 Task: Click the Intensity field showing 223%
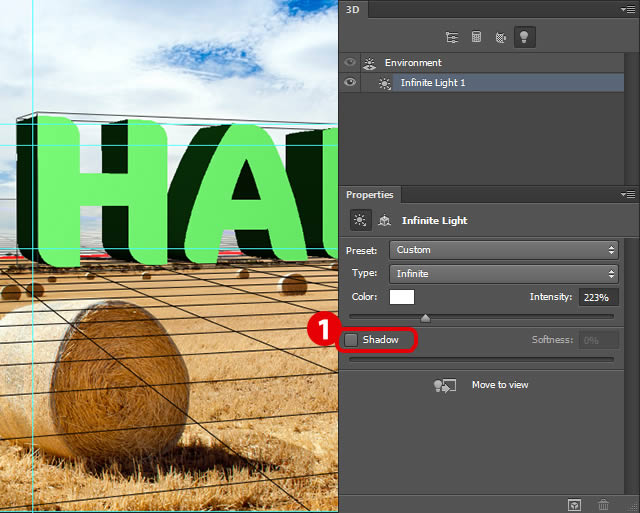[598, 298]
